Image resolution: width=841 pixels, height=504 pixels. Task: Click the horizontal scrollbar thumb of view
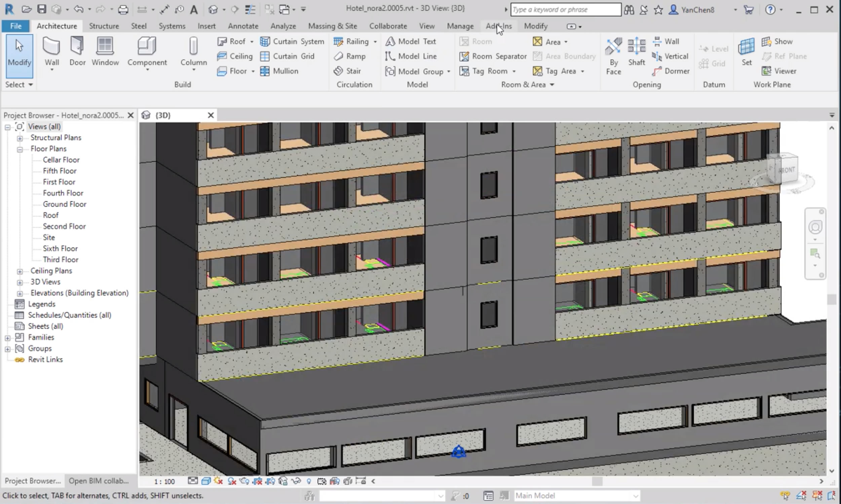click(x=597, y=481)
